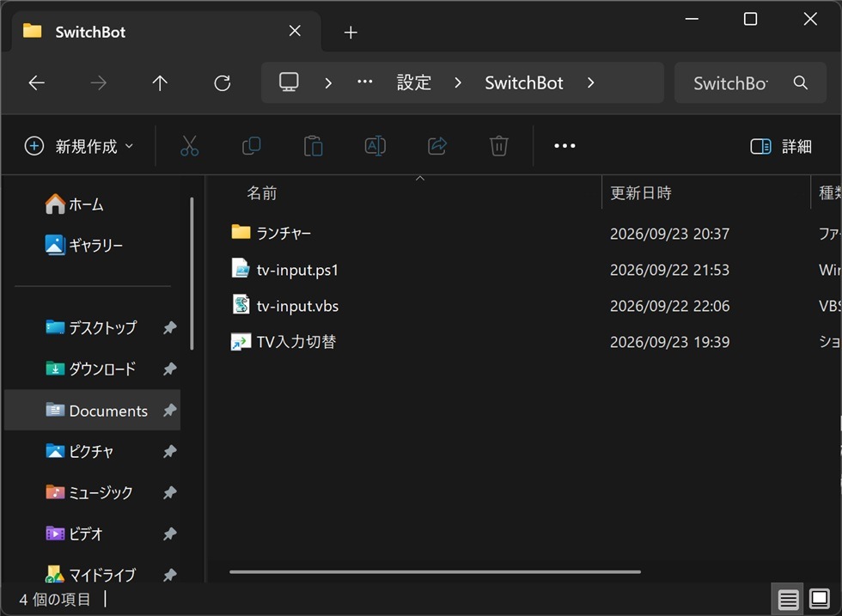This screenshot has width=842, height=616.
Task: Focus the SwitchBot search box
Action: pos(750,82)
